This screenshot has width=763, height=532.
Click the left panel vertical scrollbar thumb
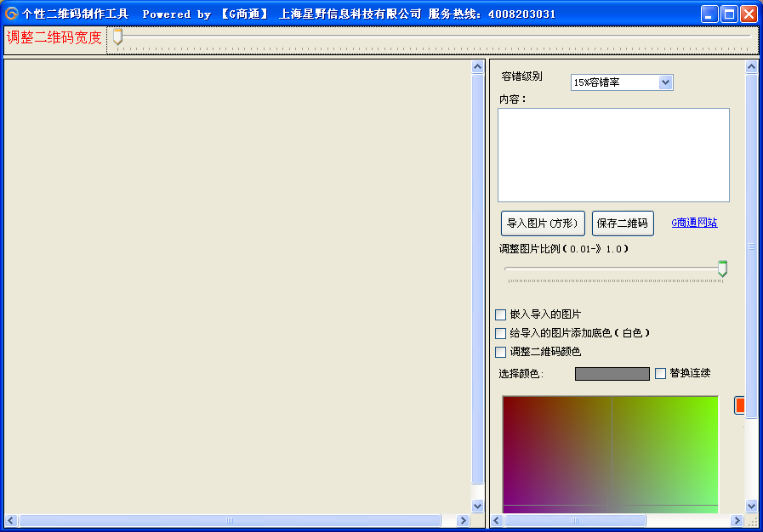[x=477, y=279]
